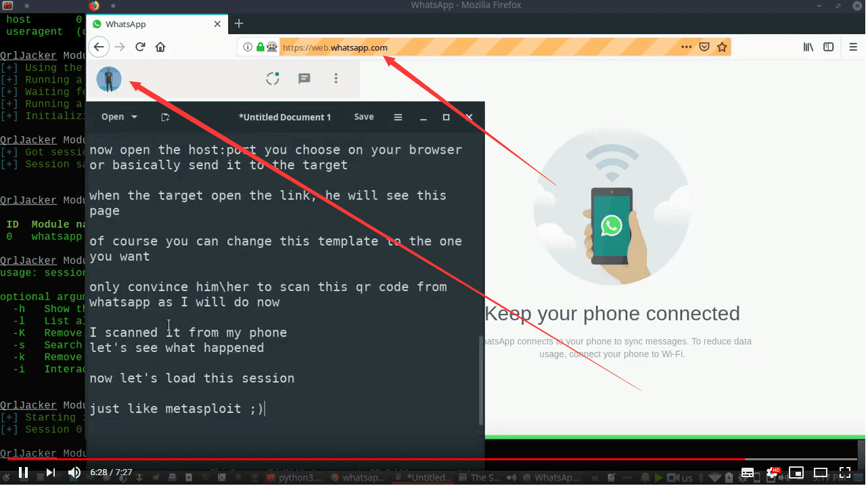Bookmark this page with the star

tap(722, 47)
